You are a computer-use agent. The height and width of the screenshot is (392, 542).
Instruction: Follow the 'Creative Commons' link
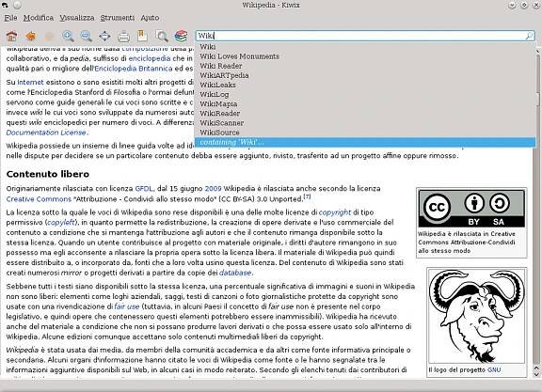point(39,199)
